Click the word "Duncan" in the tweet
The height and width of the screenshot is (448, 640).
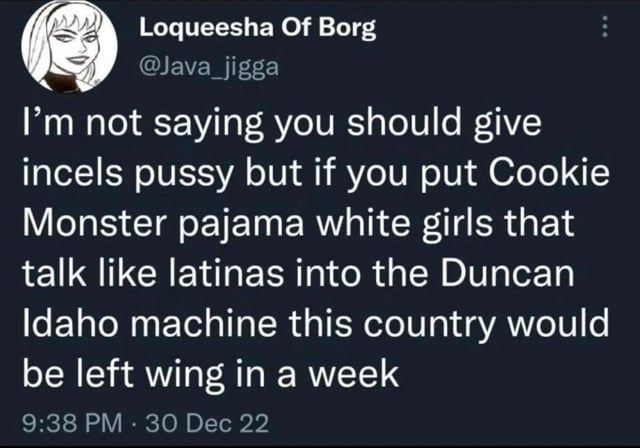[x=507, y=272]
